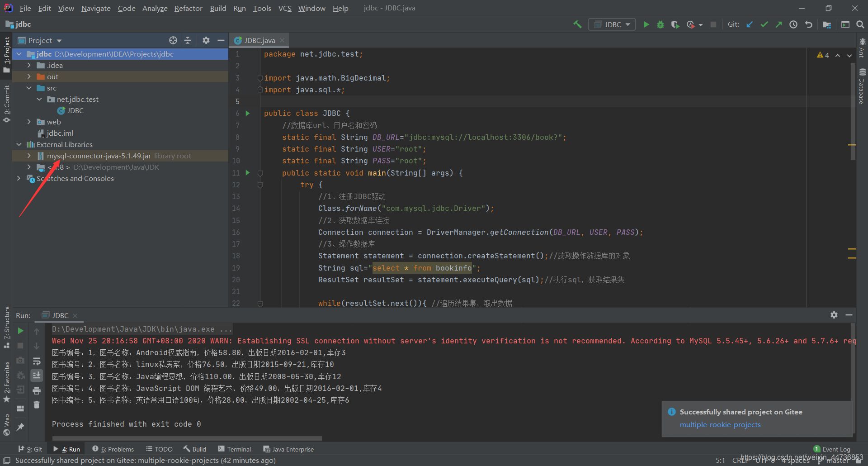The width and height of the screenshot is (868, 466).
Task: Expand the .idea folder
Action: 29,65
